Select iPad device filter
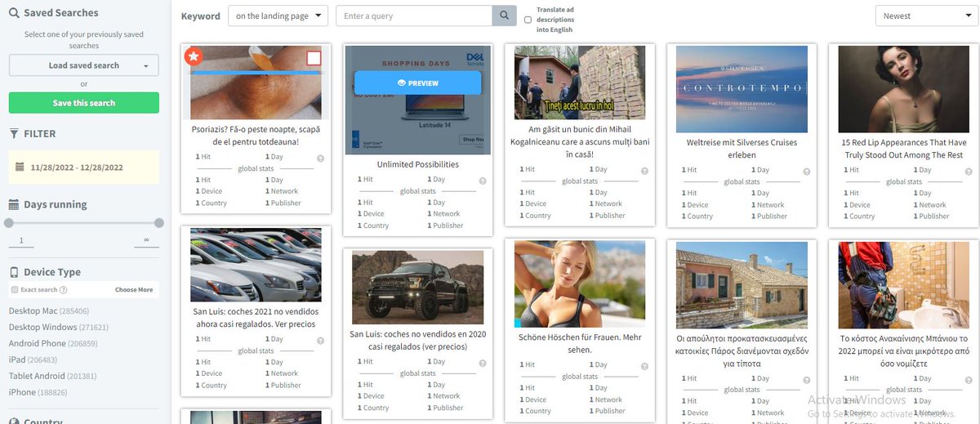The width and height of the screenshot is (980, 424). [33, 359]
